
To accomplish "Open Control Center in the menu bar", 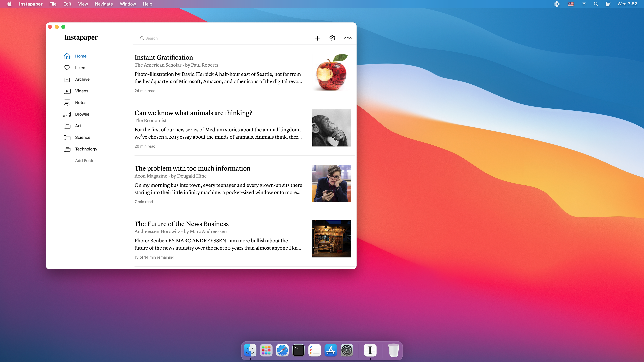I will click(608, 4).
